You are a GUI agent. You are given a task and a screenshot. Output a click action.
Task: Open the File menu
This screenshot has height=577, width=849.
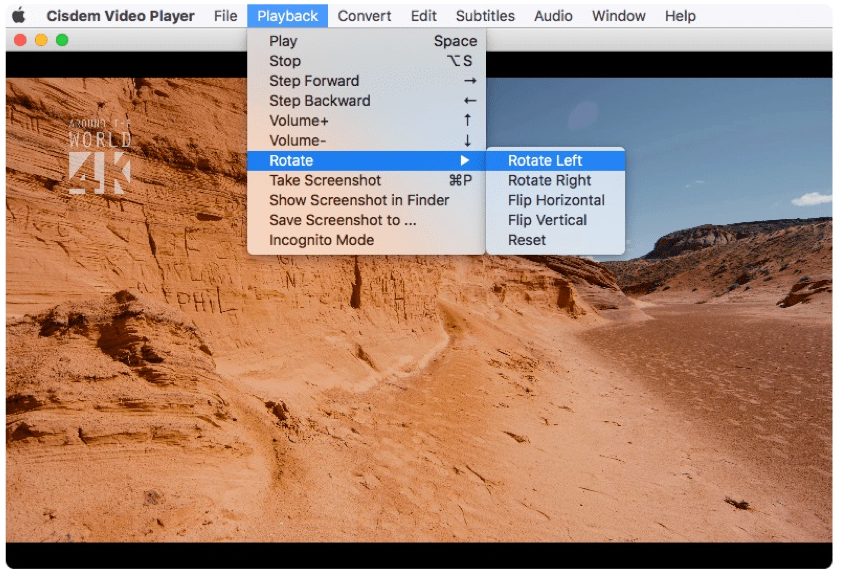(x=225, y=16)
